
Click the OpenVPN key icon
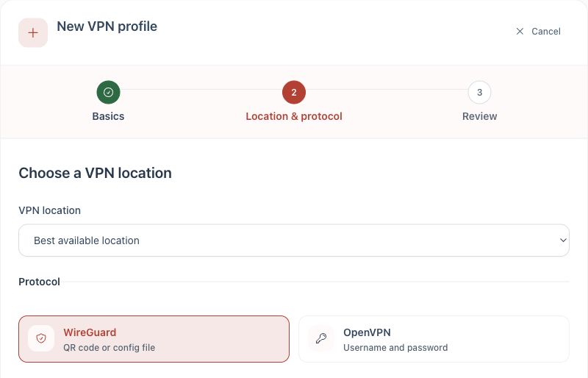(321, 338)
